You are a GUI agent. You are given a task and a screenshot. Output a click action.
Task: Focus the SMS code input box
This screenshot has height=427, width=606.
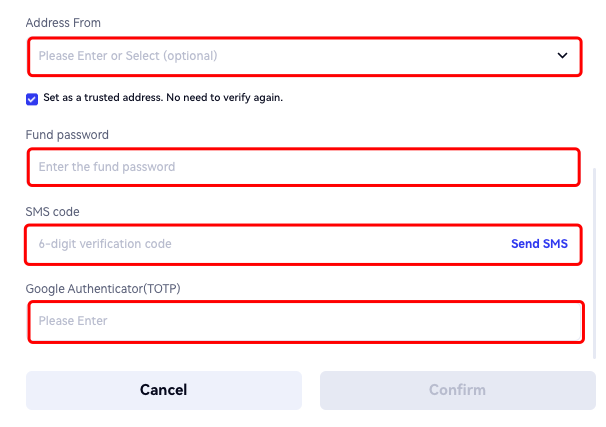(260, 244)
